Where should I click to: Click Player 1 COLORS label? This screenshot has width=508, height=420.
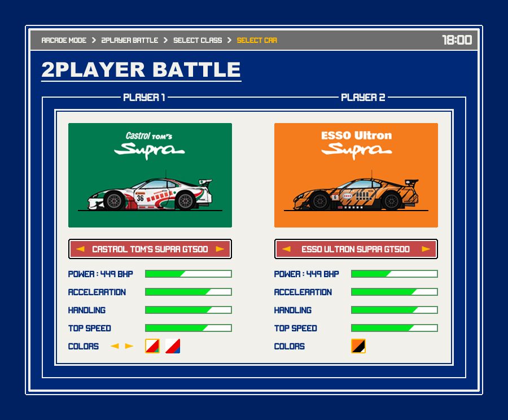point(84,347)
